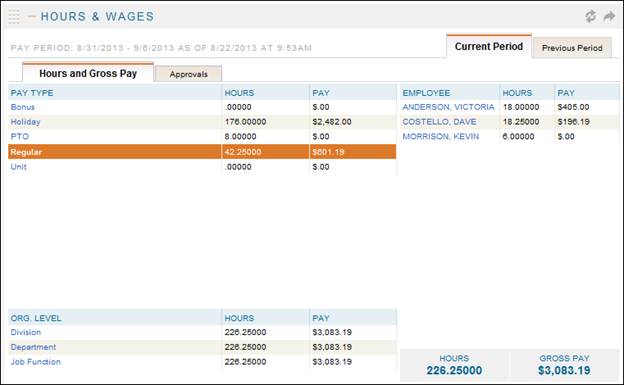Click Costello's hours value 18.25000
The height and width of the screenshot is (385, 624).
point(521,122)
